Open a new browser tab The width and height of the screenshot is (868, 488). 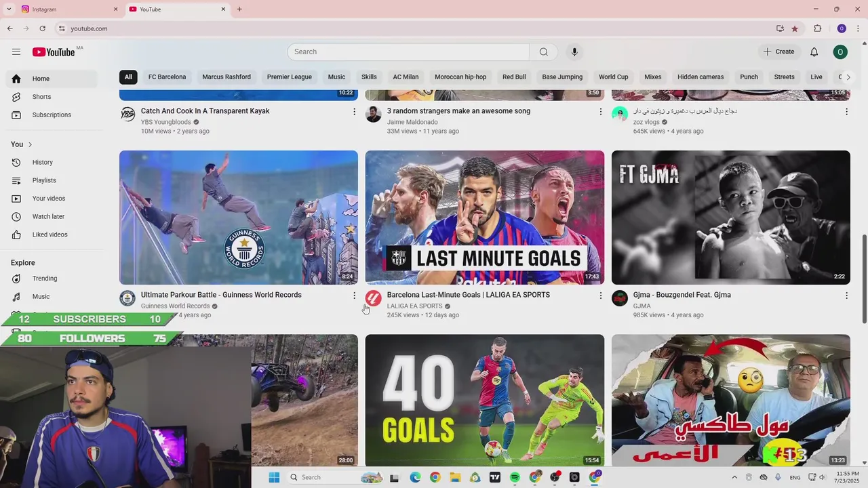(239, 9)
